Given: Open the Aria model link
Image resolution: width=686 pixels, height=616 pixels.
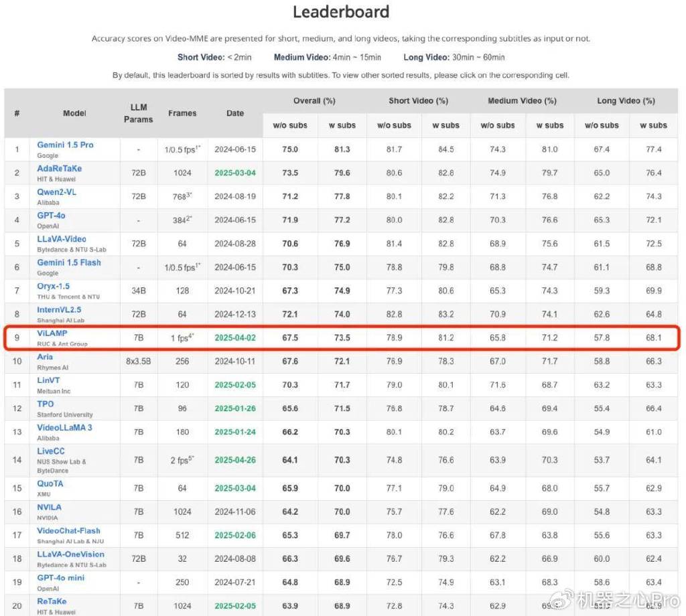Looking at the screenshot, I should pyautogui.click(x=45, y=357).
